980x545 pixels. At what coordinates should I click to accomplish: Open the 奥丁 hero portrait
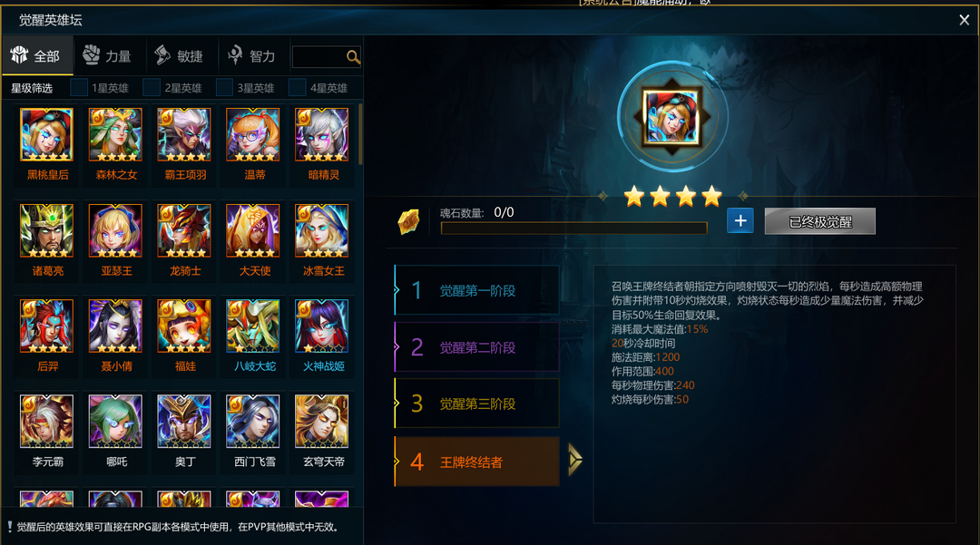coord(184,422)
